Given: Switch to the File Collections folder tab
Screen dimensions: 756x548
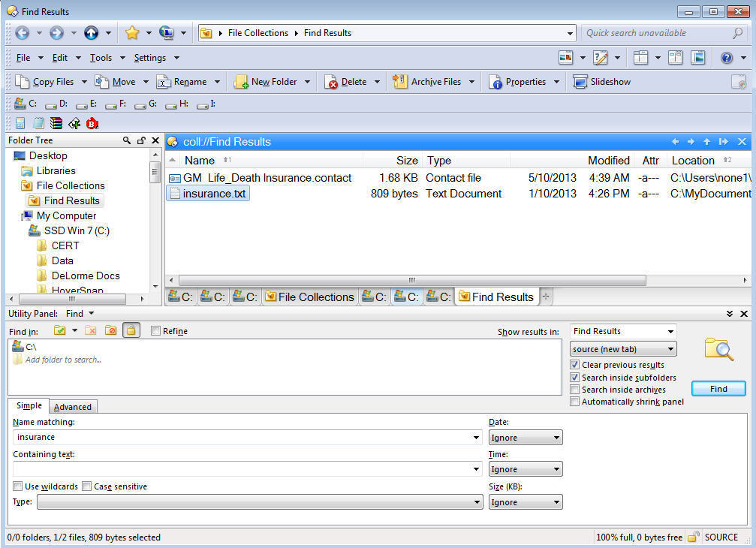Looking at the screenshot, I should click(x=309, y=297).
